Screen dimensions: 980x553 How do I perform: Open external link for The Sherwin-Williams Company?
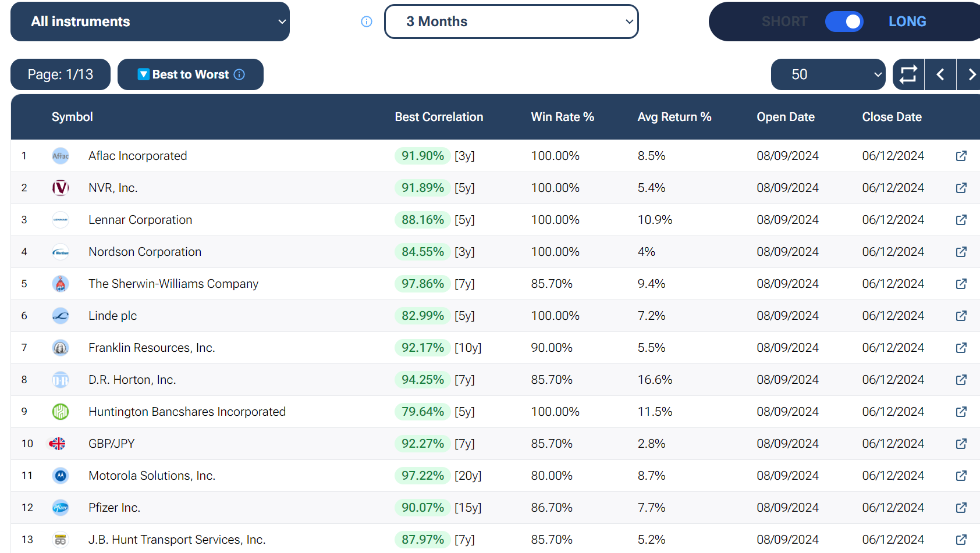point(961,284)
